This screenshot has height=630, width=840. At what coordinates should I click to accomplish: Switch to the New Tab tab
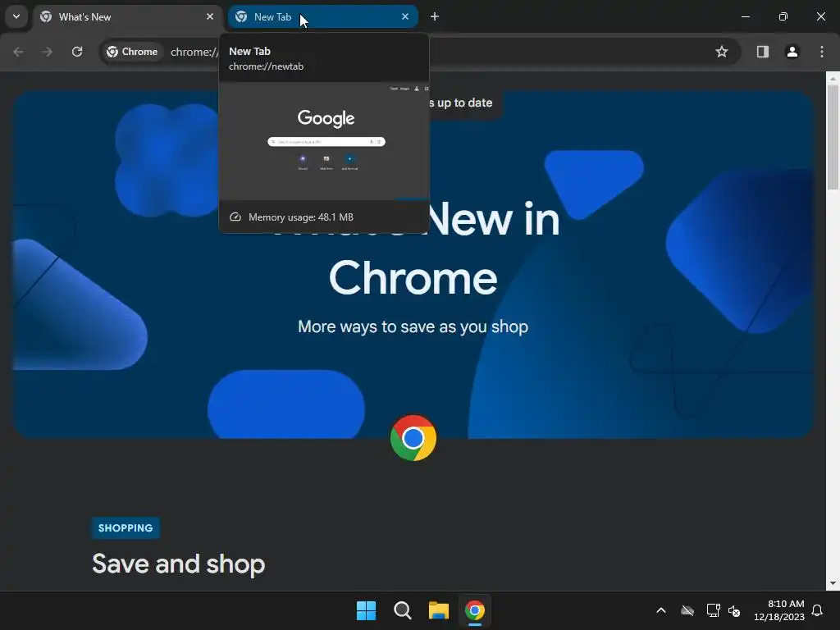(322, 16)
